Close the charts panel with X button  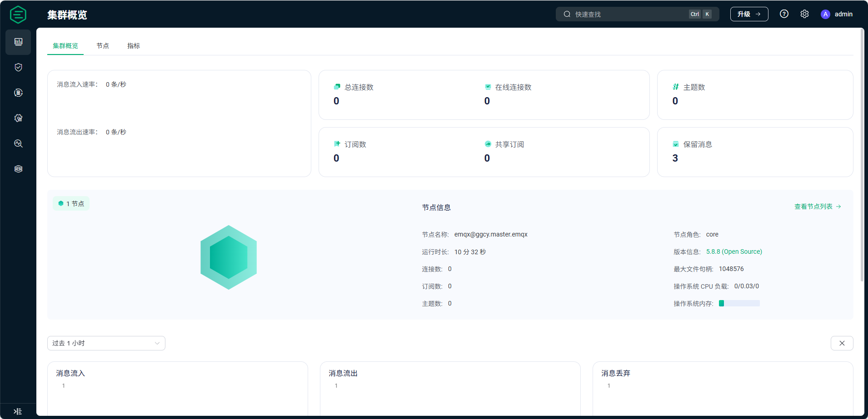(x=842, y=343)
